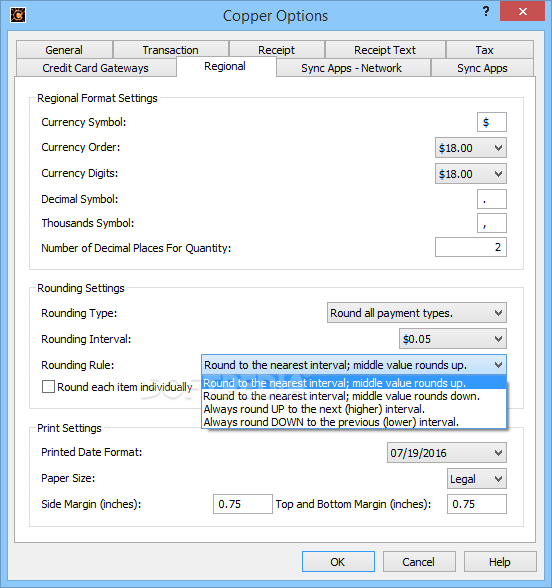Click the Side Margin (inches) field
Image resolution: width=552 pixels, height=588 pixels.
pyautogui.click(x=243, y=504)
